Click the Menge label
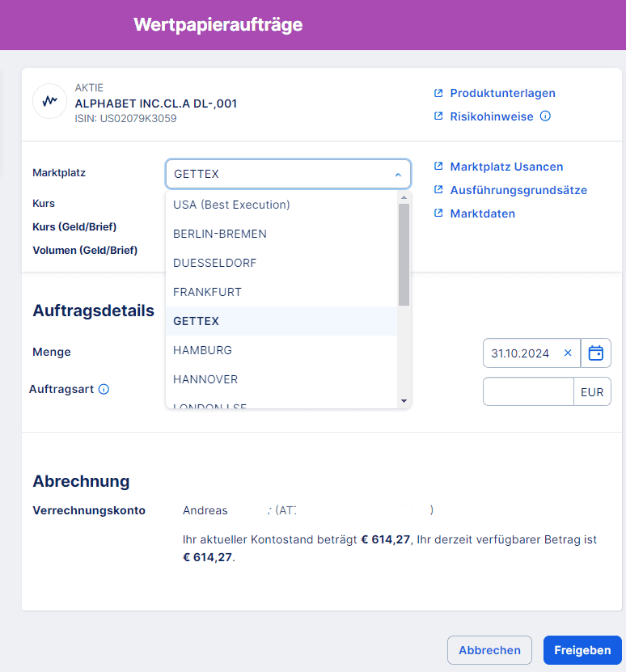 (52, 352)
